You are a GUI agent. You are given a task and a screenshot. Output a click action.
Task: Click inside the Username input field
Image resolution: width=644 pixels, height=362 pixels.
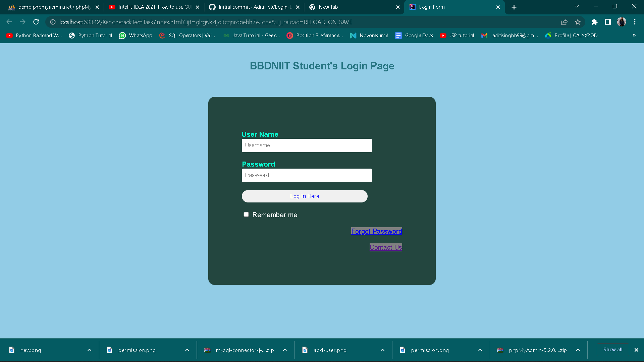[x=306, y=145]
